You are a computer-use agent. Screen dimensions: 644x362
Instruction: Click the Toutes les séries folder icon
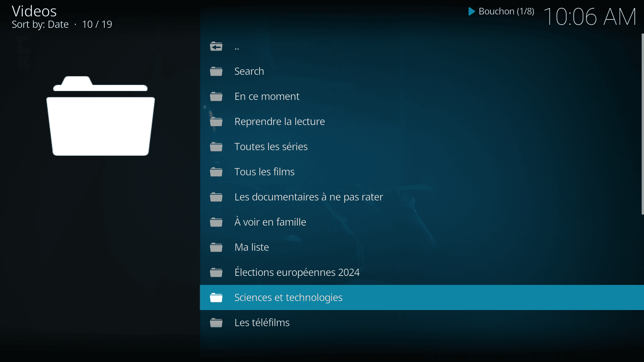[216, 147]
